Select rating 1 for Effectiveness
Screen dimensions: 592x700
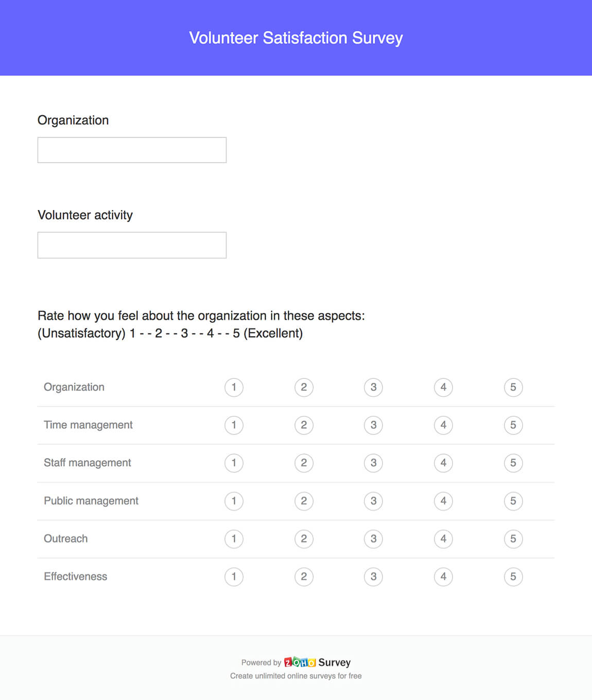[234, 576]
